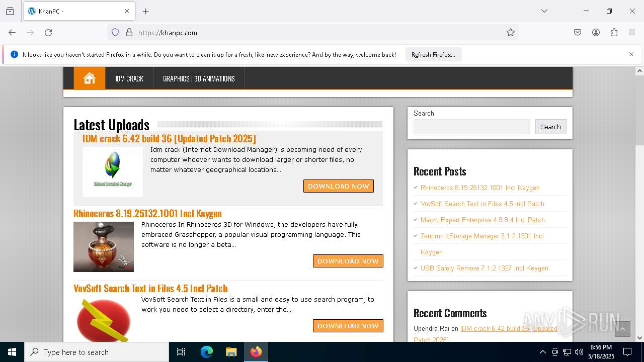Open recent post Macro Expert Enterprise 4.9.8.4
This screenshot has height=362, width=644.
482,220
